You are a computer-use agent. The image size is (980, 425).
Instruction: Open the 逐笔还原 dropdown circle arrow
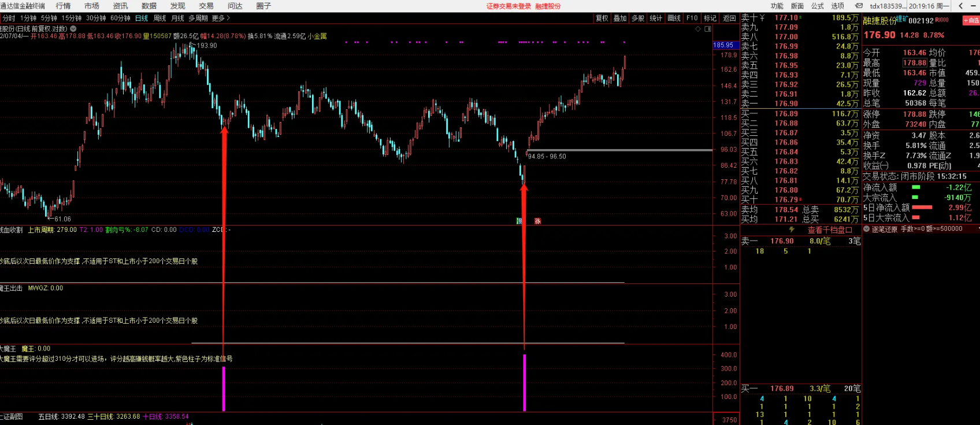[866, 229]
